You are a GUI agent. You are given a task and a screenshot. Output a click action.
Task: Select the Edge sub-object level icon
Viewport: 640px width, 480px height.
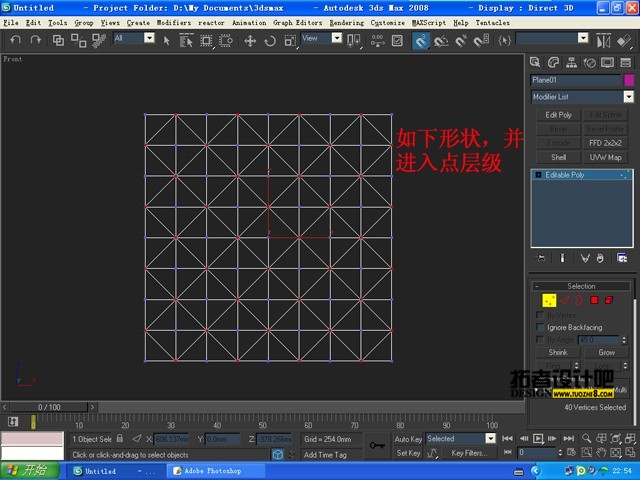(565, 300)
